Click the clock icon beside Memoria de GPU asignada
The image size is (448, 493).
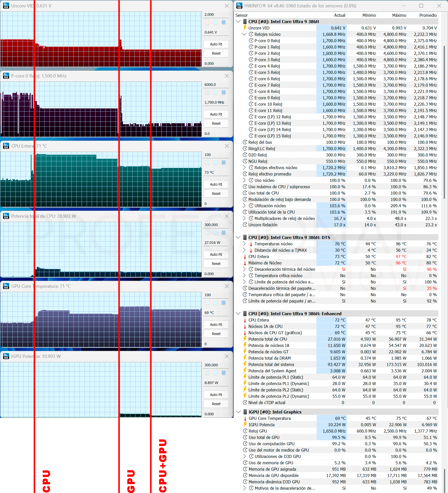[245, 469]
